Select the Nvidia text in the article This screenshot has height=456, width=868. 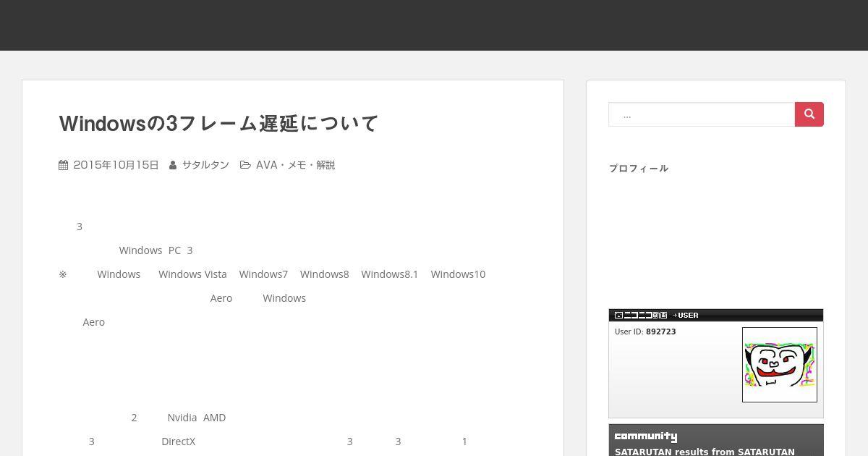coord(182,418)
